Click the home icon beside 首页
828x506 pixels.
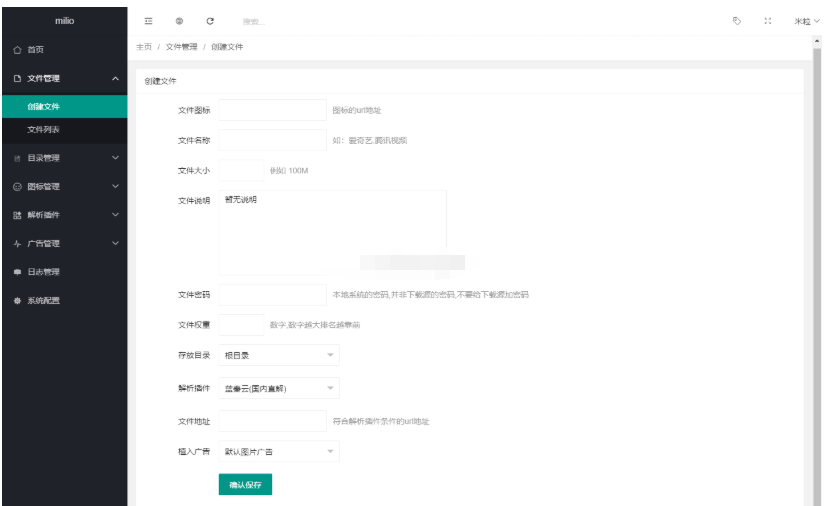[17, 50]
